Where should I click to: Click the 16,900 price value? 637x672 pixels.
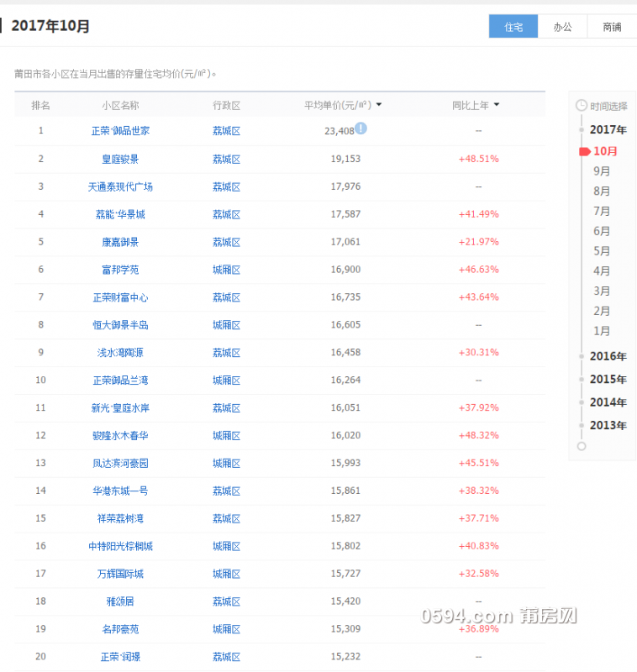345,270
